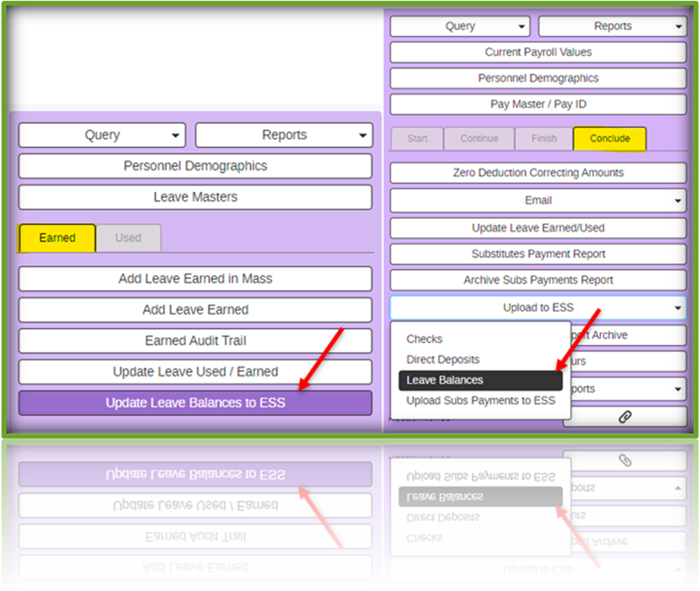Viewport: 700px width, 591px height.
Task: Open dropdown arrow on the partially hidden ports row
Action: point(677,389)
